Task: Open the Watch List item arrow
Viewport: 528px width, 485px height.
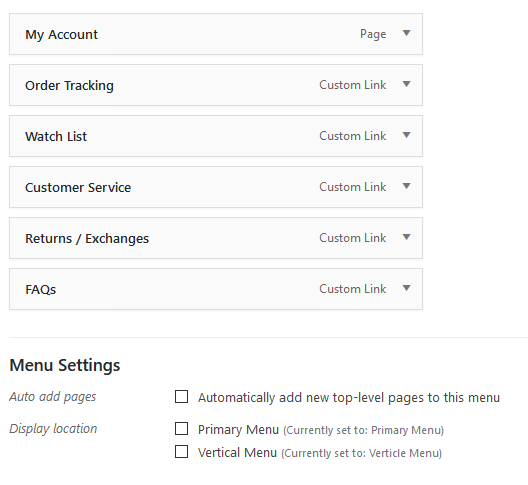Action: pyautogui.click(x=406, y=135)
